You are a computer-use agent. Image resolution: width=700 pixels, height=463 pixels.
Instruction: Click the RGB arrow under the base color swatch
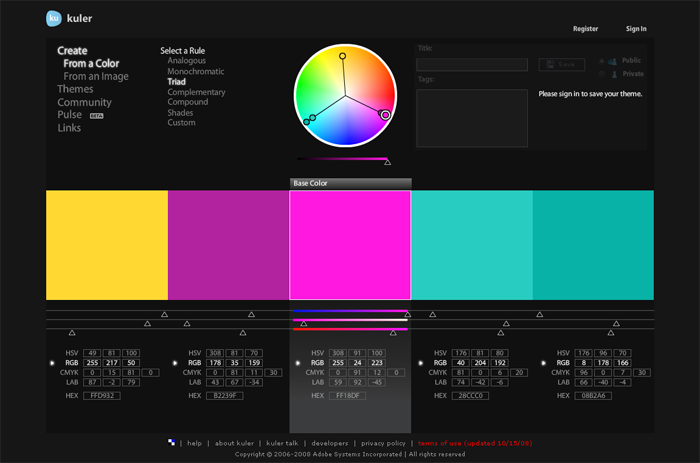pos(298,363)
